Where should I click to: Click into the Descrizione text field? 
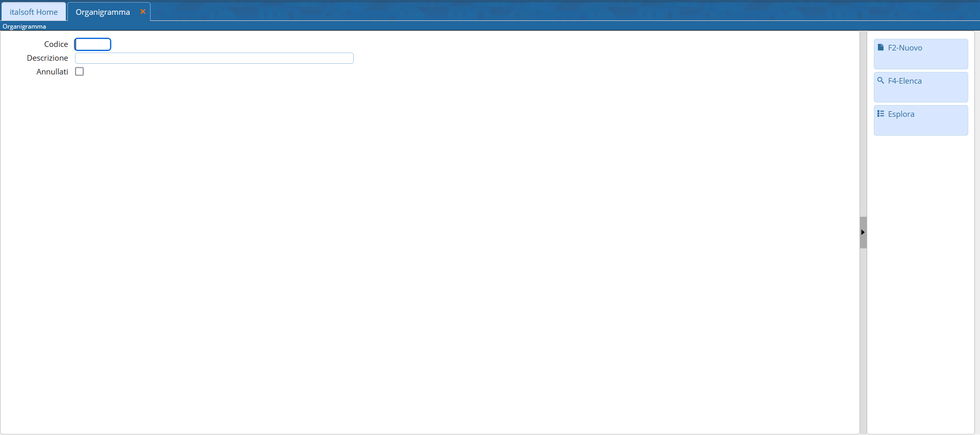point(214,58)
